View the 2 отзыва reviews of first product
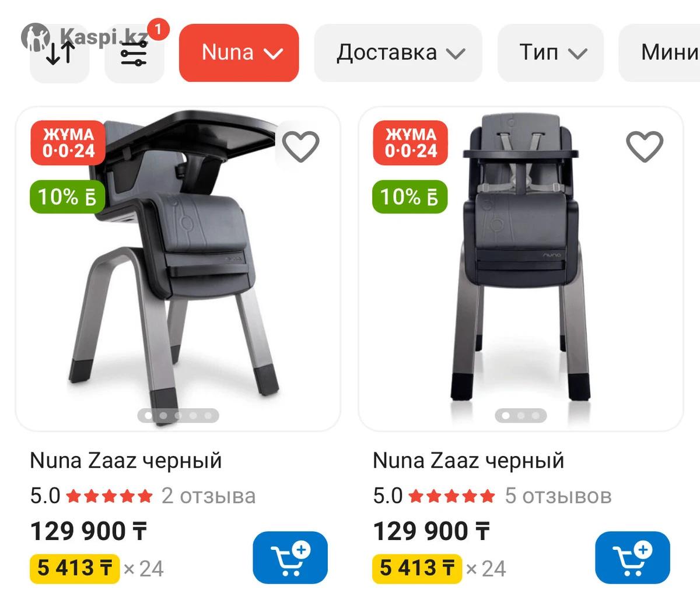The width and height of the screenshot is (700, 610). pos(208,496)
